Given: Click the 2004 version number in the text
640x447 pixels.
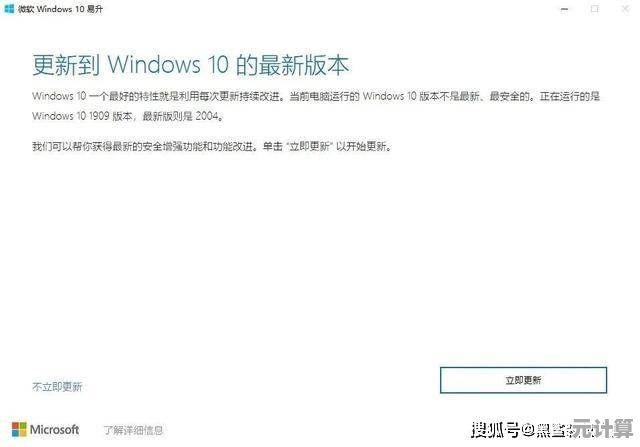Looking at the screenshot, I should pyautogui.click(x=207, y=116).
